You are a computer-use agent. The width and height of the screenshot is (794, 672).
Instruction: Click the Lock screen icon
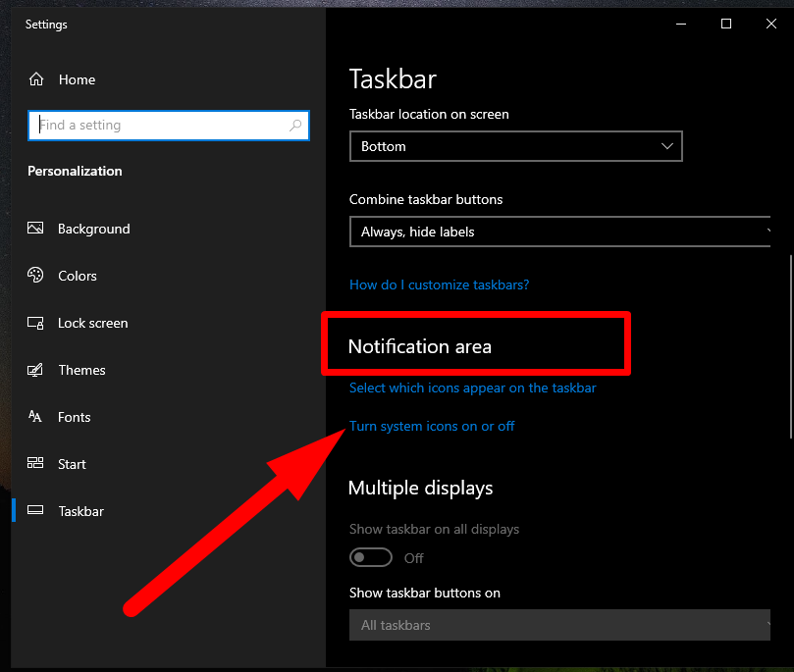[35, 323]
